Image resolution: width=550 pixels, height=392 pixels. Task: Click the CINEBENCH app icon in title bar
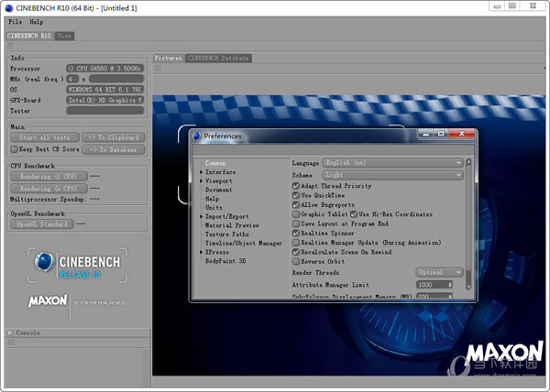[x=9, y=7]
